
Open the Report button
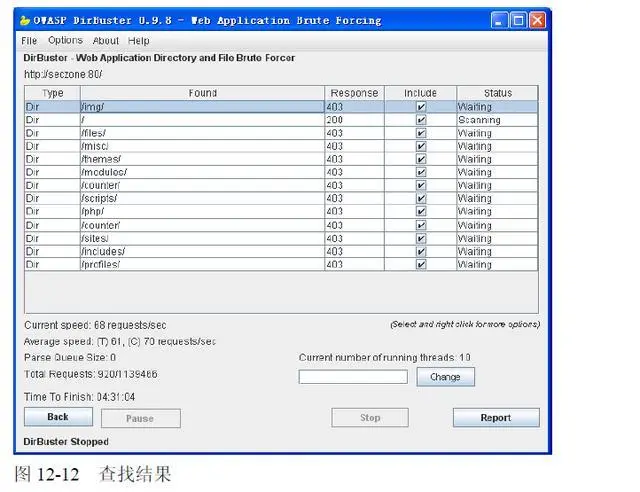pos(496,417)
